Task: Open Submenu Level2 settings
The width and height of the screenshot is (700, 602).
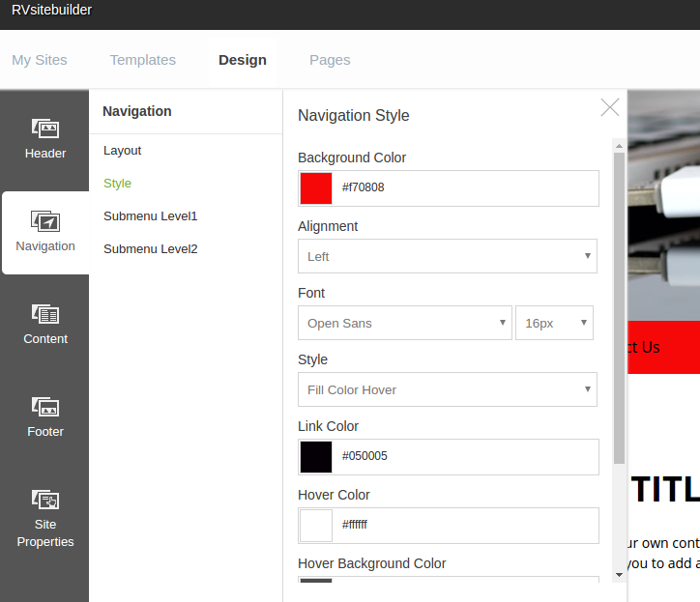Action: [151, 249]
